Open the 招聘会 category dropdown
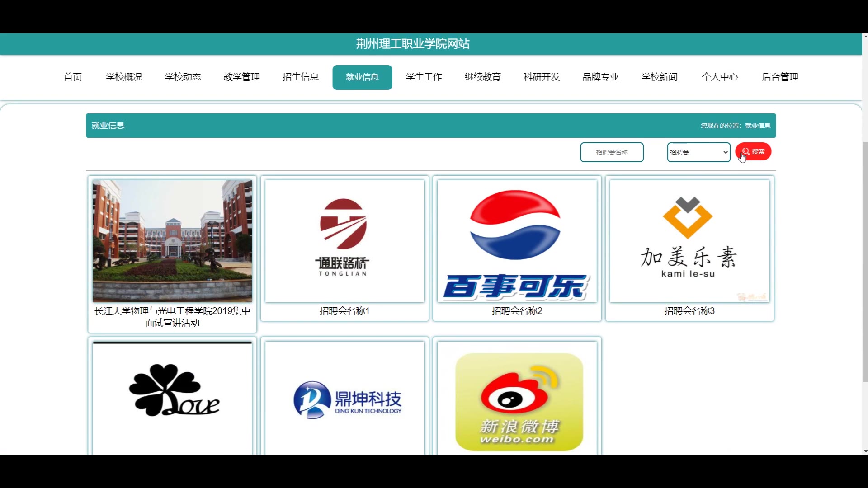Image resolution: width=868 pixels, height=488 pixels. [x=698, y=152]
